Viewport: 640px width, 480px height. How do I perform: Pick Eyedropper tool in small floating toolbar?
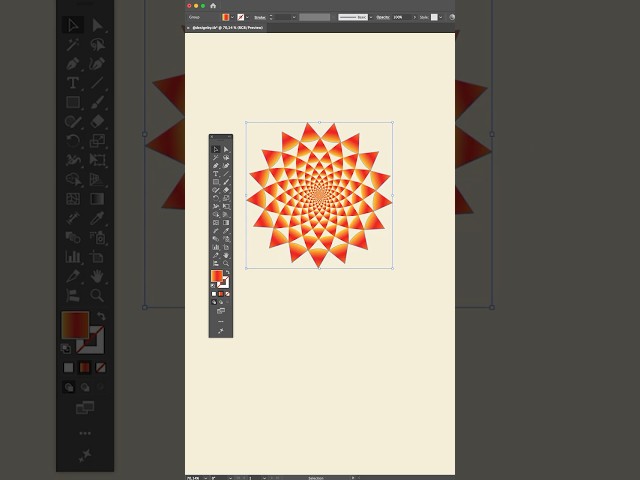pyautogui.click(x=226, y=231)
